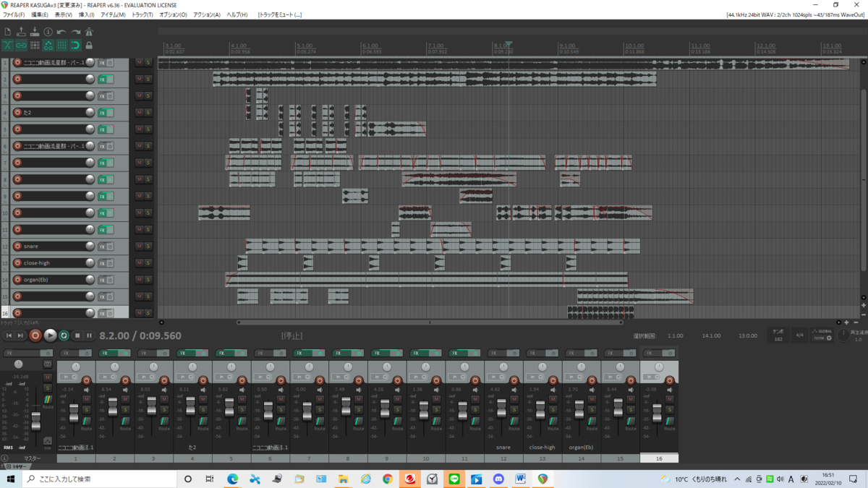Open Discord from Windows taskbar
Screen dimensions: 868x488
[x=498, y=479]
